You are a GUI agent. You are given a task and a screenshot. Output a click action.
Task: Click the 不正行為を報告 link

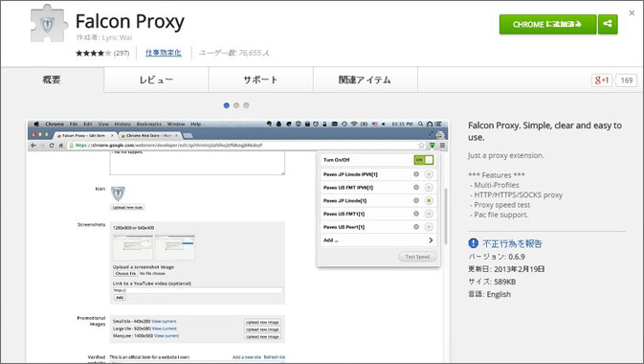pos(512,243)
